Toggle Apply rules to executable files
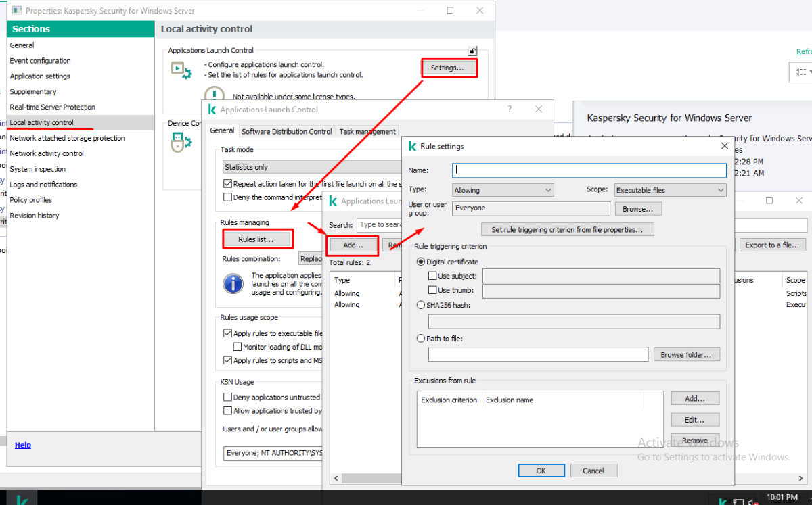 click(x=228, y=333)
